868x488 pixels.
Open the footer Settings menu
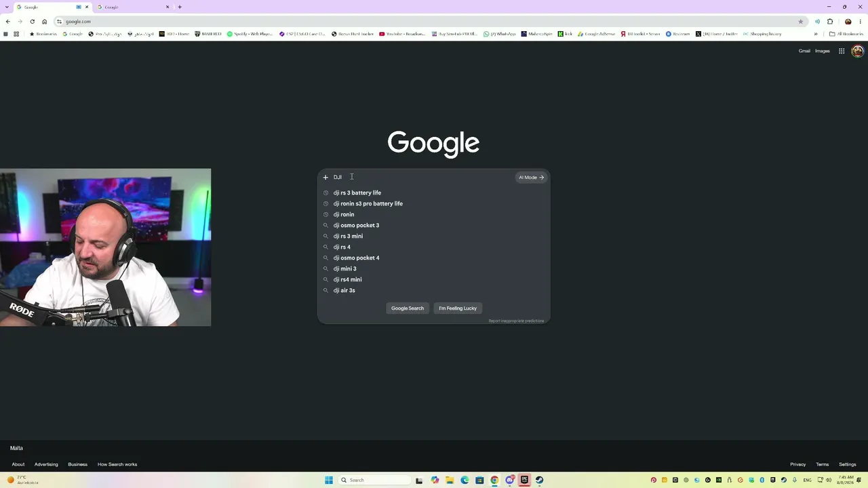[x=848, y=464]
